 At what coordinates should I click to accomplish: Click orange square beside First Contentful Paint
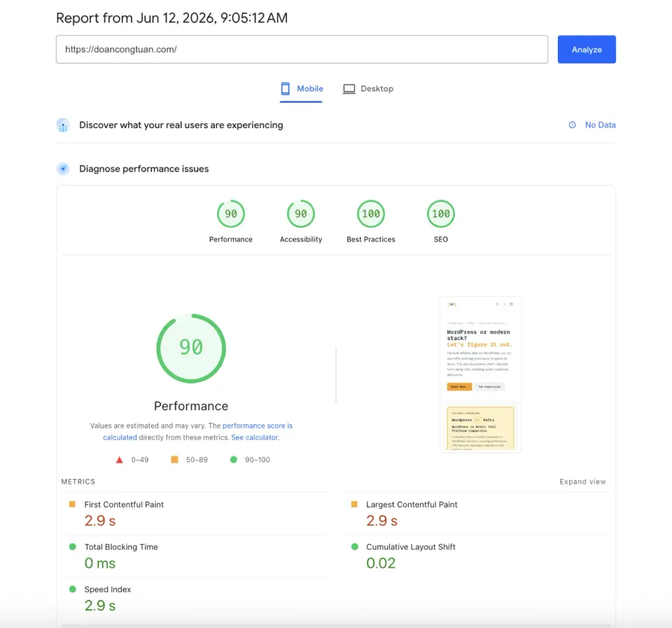coord(72,504)
